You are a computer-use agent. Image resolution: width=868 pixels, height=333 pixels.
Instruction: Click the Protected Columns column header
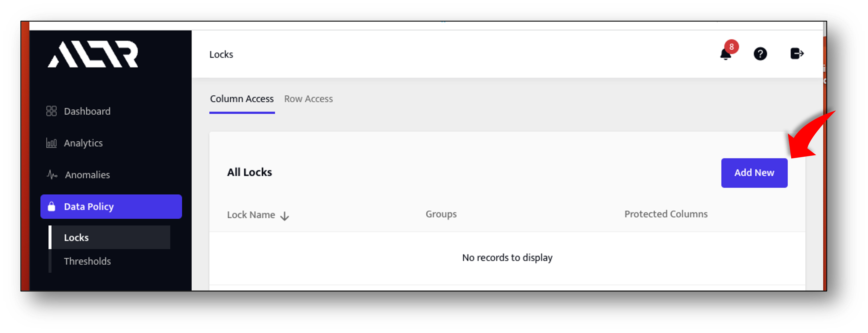click(665, 214)
